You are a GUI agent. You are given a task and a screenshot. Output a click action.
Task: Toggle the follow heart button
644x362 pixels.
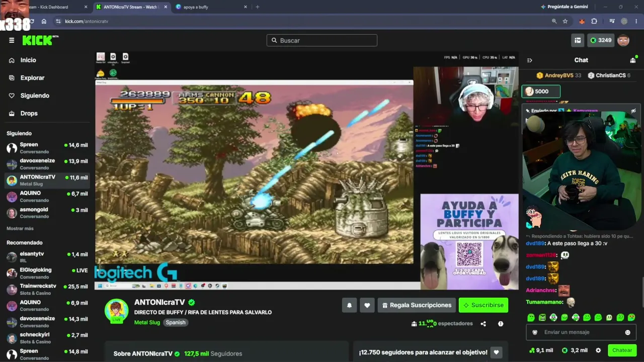[x=367, y=305]
